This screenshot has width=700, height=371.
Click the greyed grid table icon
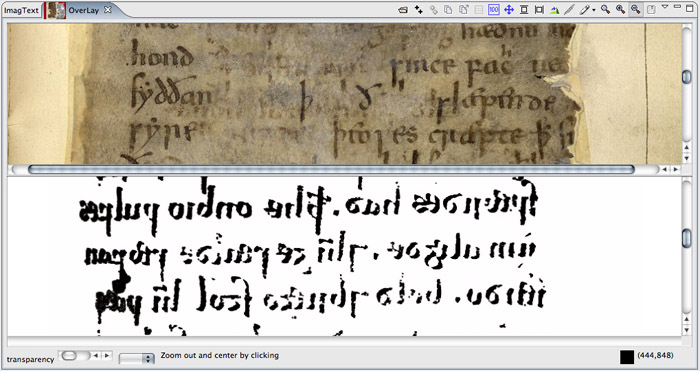click(479, 10)
